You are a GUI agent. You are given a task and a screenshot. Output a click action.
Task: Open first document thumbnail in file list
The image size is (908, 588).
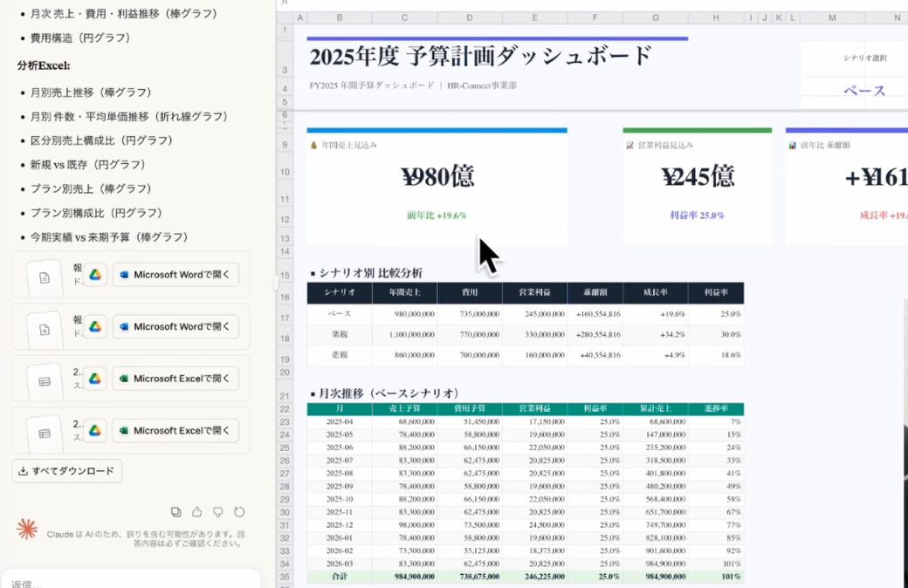[45, 276]
